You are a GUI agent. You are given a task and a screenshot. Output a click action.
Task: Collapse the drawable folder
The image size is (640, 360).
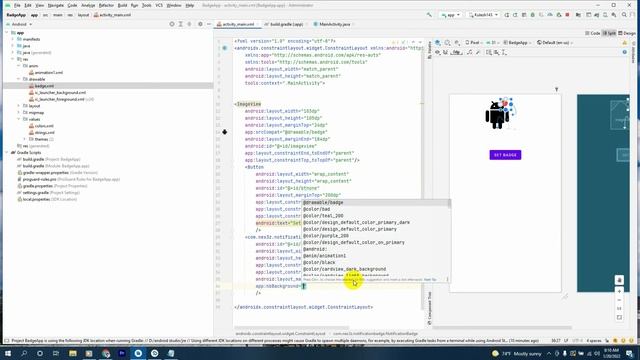pyautogui.click(x=19, y=79)
